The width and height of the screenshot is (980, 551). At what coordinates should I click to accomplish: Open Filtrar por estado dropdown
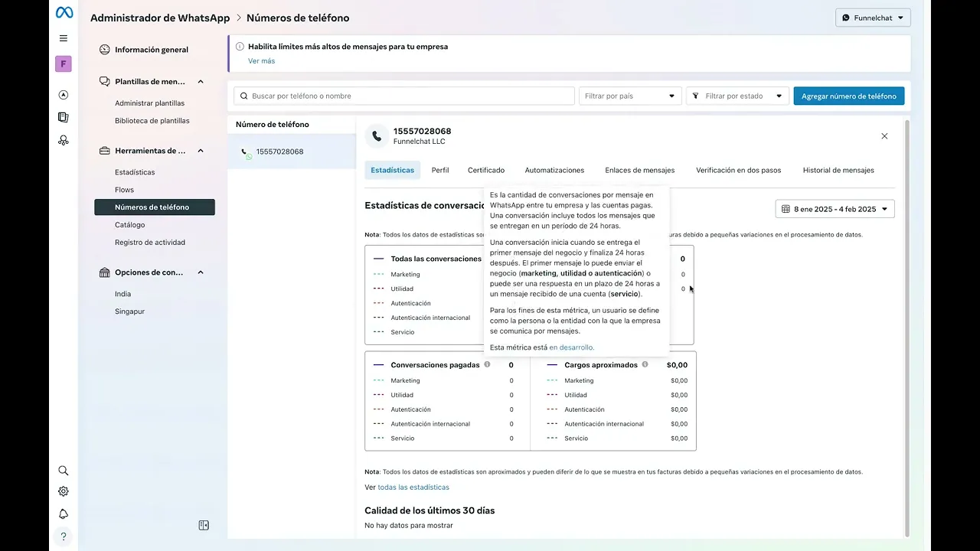pos(737,96)
